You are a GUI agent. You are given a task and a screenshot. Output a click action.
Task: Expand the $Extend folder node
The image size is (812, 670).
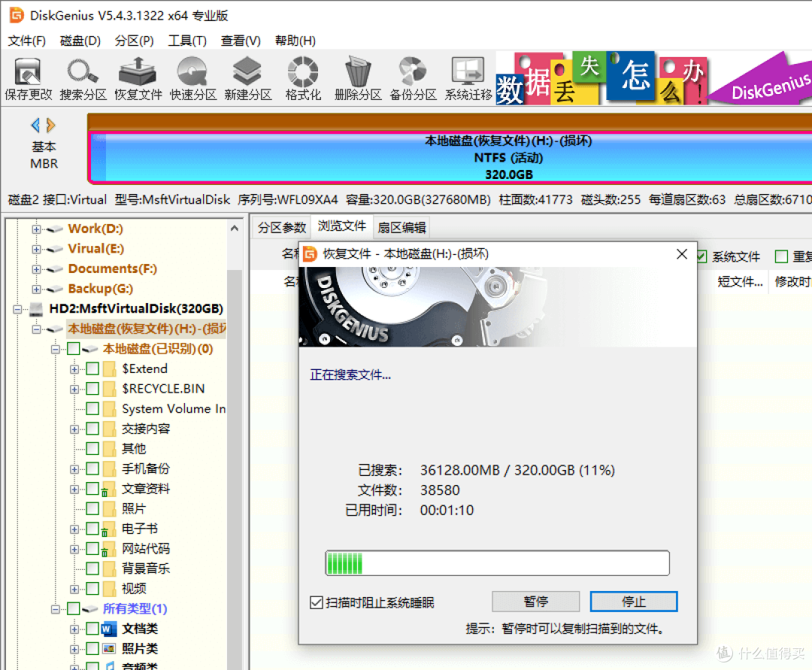click(x=74, y=370)
